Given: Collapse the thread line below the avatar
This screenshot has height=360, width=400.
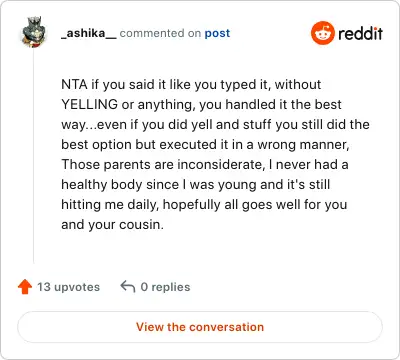Looking at the screenshot, I should [33, 156].
